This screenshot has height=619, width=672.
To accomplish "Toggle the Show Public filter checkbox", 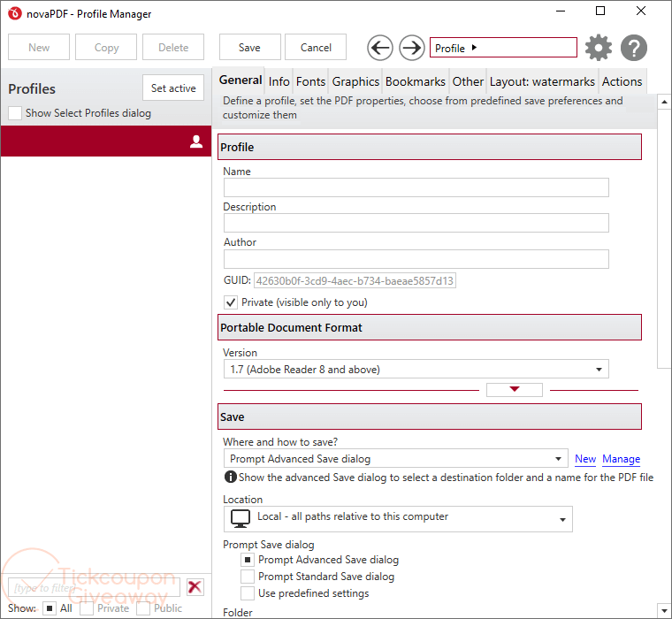I will 143,608.
